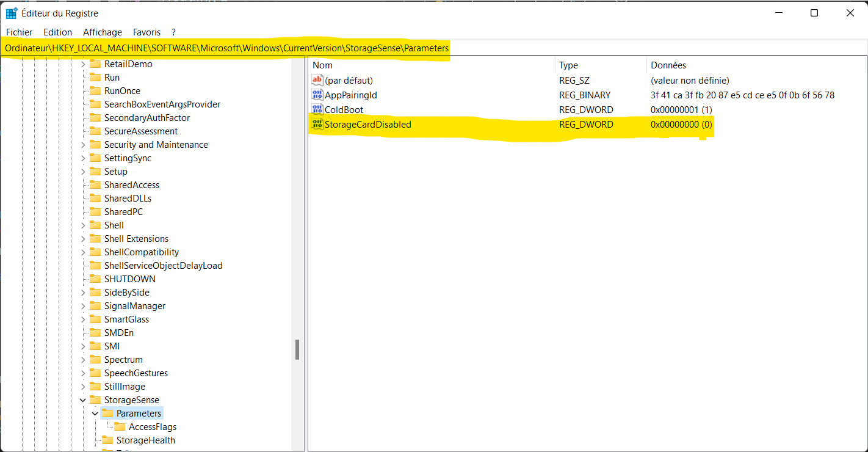The height and width of the screenshot is (452, 868).
Task: Expand the Shell key
Action: coord(83,225)
